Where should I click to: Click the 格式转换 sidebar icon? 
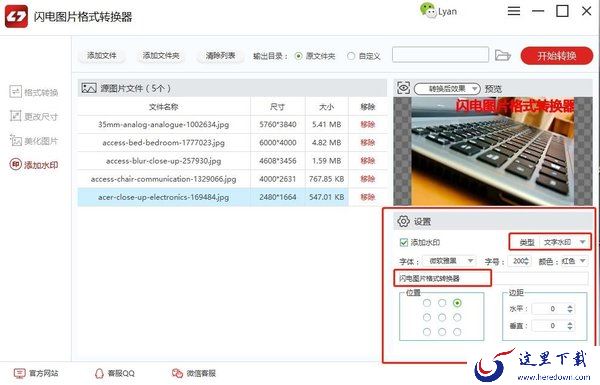pos(15,92)
